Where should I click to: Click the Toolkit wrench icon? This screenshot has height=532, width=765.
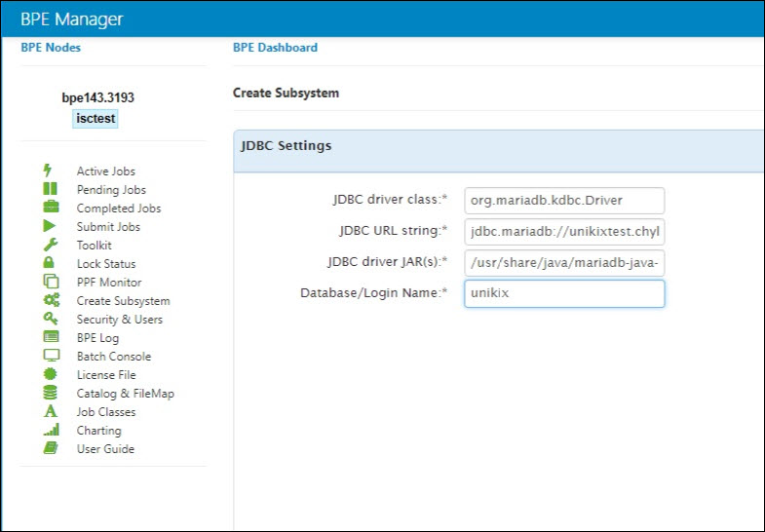[51, 245]
